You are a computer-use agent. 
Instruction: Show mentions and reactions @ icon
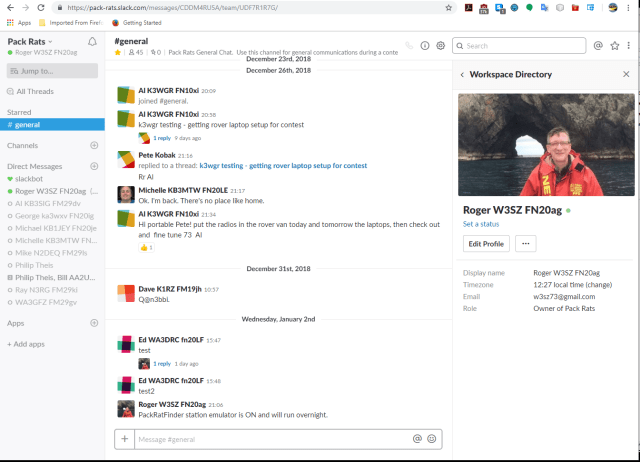pyautogui.click(x=598, y=46)
